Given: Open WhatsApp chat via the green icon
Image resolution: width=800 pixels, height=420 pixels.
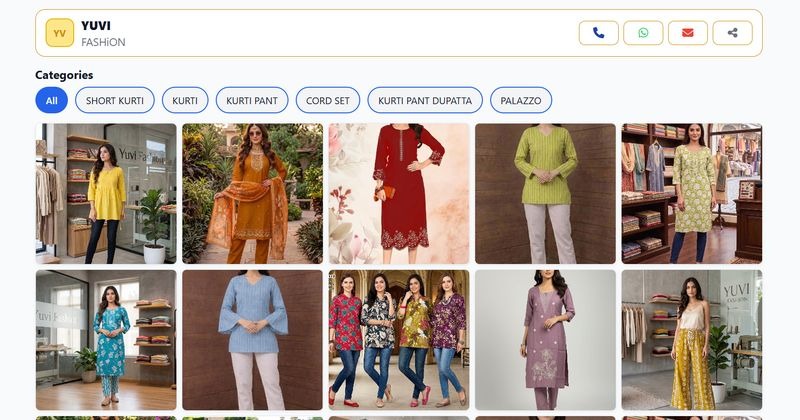Looking at the screenshot, I should tap(643, 33).
